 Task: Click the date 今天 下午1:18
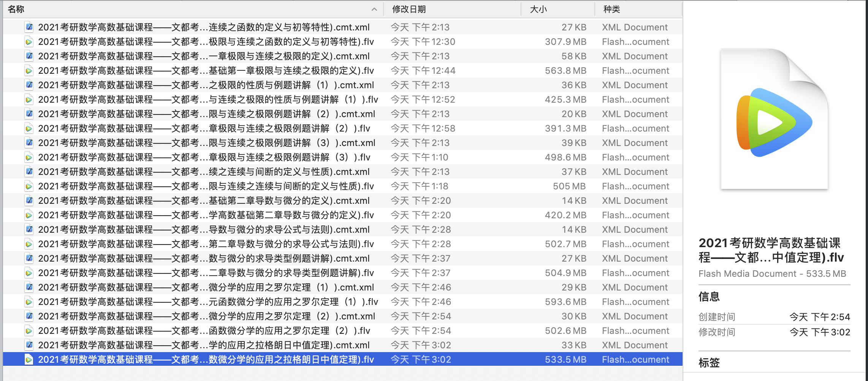pos(420,186)
